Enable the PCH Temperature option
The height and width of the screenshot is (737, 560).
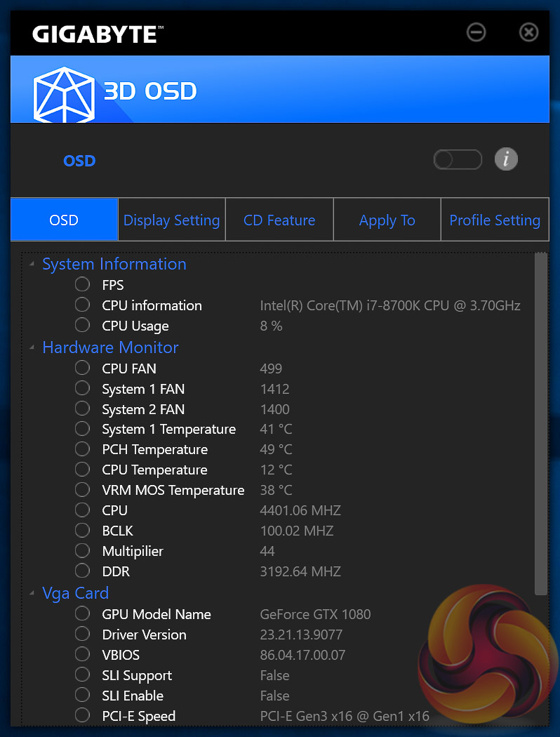(x=82, y=449)
